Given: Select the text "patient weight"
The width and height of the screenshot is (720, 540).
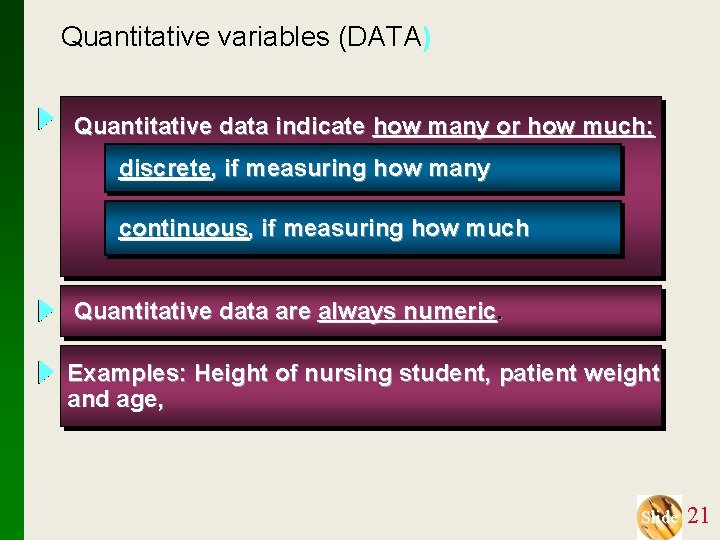Looking at the screenshot, I should click(x=579, y=374).
